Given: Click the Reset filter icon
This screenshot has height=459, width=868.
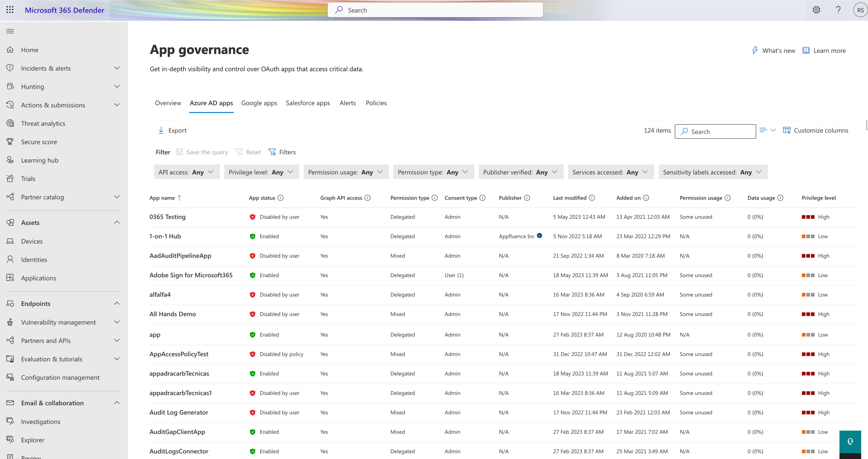Looking at the screenshot, I should coord(239,152).
